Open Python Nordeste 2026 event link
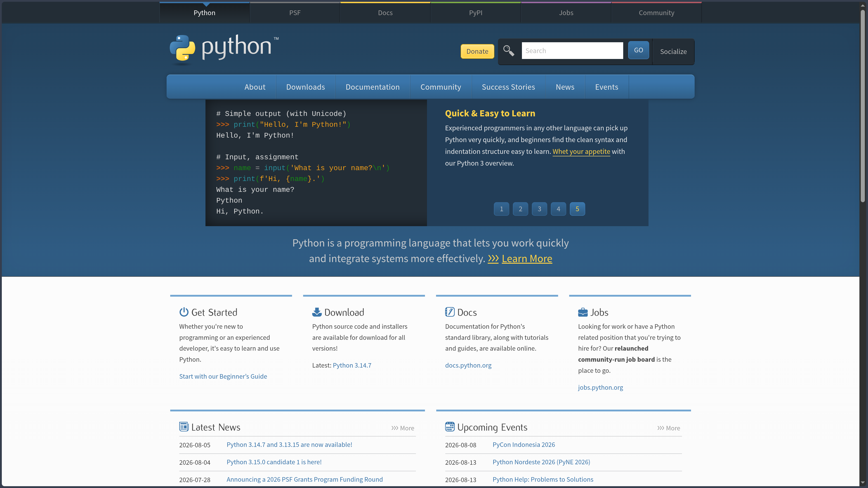The height and width of the screenshot is (488, 868). coord(541,462)
